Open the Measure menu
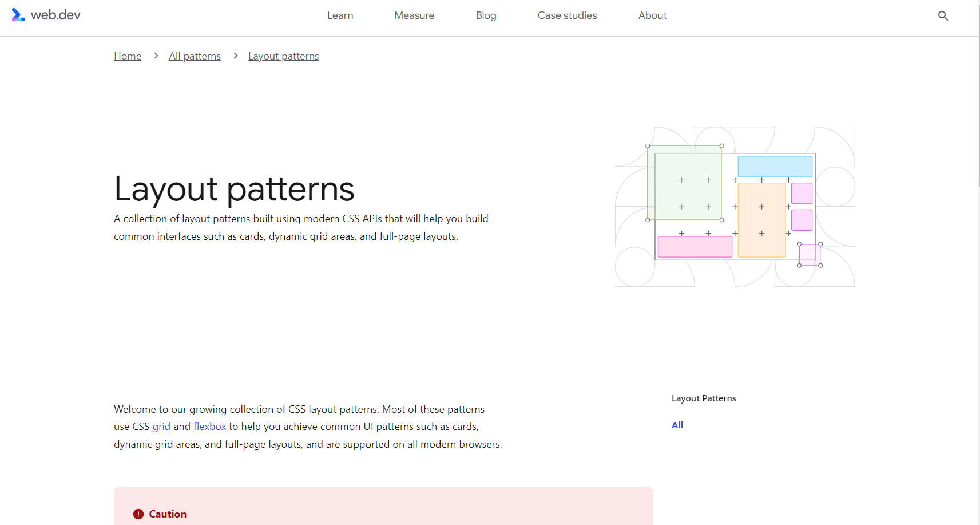This screenshot has height=525, width=980. (414, 15)
